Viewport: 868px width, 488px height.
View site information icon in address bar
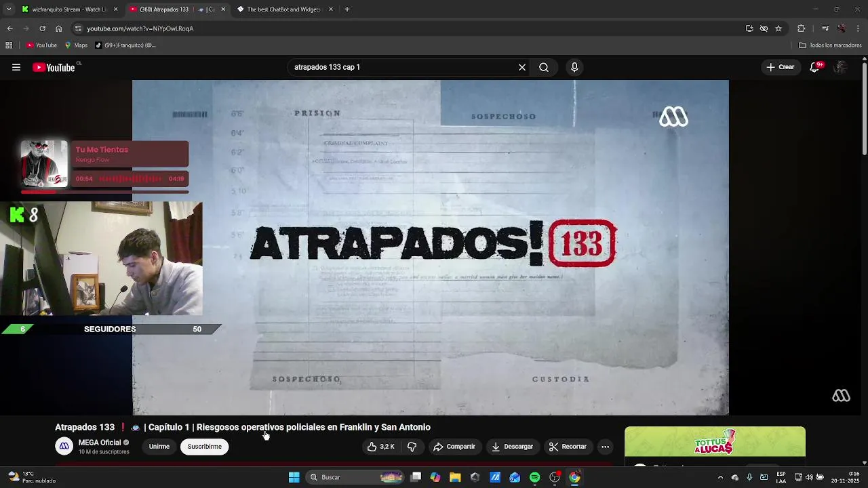click(78, 28)
